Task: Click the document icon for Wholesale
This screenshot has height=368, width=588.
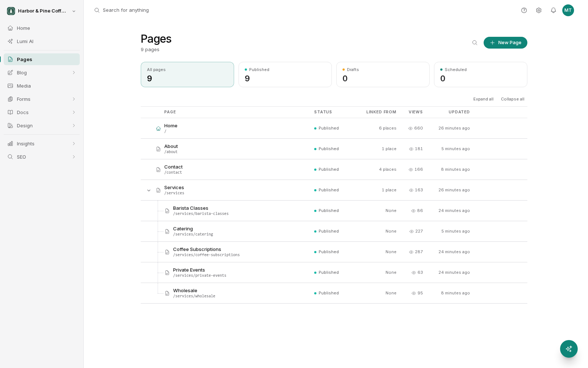Action: [x=167, y=293]
